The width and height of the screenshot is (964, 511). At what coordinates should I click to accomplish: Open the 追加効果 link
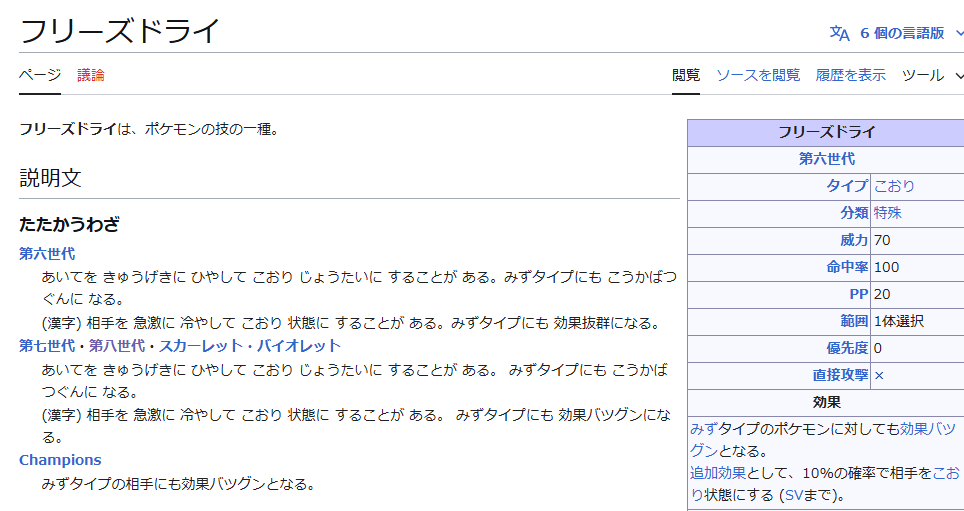(x=718, y=473)
